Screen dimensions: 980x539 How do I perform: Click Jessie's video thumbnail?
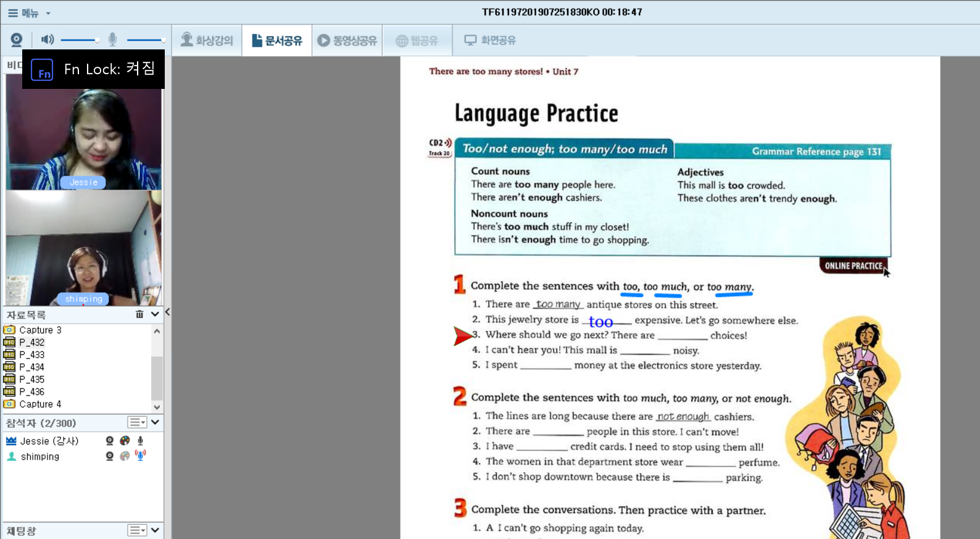tap(83, 132)
